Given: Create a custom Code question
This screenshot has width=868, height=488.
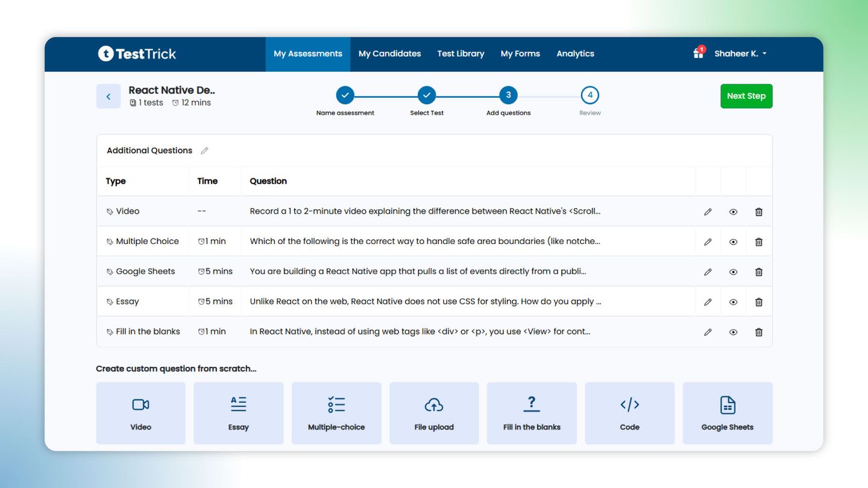Looking at the screenshot, I should 629,413.
